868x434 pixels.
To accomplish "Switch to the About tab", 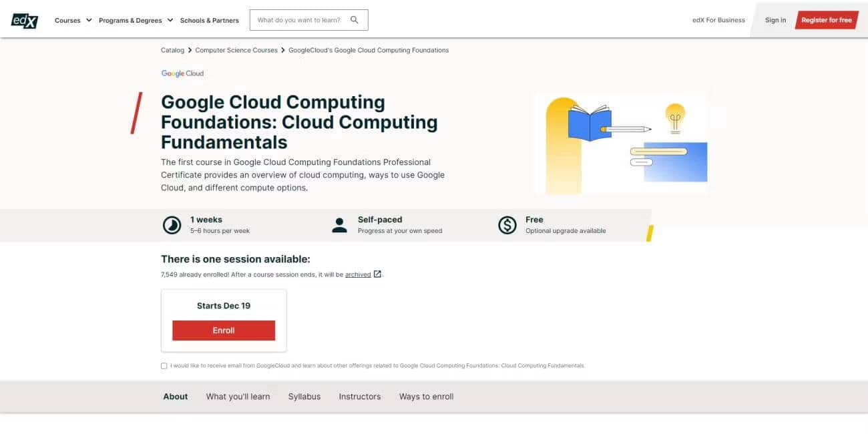I will pyautogui.click(x=176, y=397).
